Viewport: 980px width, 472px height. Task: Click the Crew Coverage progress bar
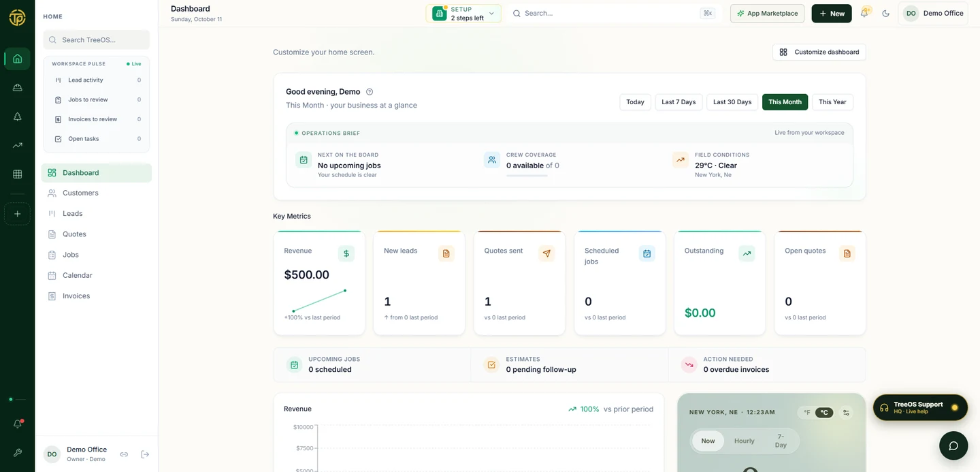[527, 176]
